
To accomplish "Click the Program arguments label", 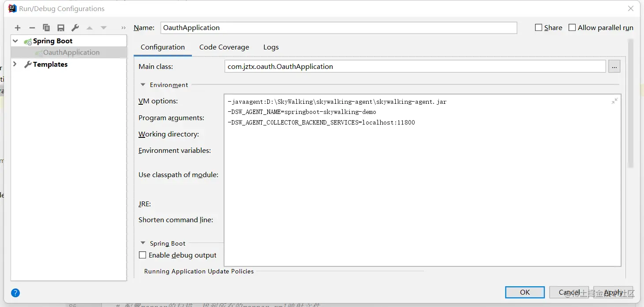I will tap(171, 118).
